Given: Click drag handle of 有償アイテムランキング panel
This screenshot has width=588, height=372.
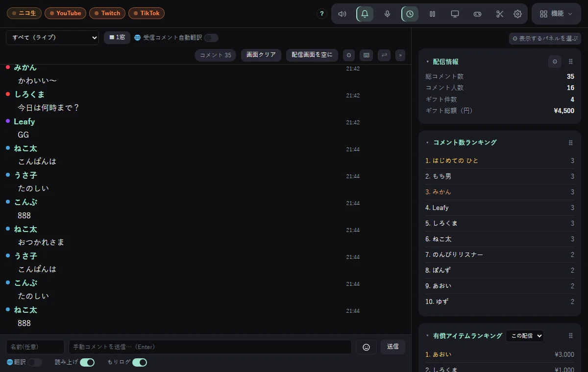Looking at the screenshot, I should pyautogui.click(x=570, y=336).
